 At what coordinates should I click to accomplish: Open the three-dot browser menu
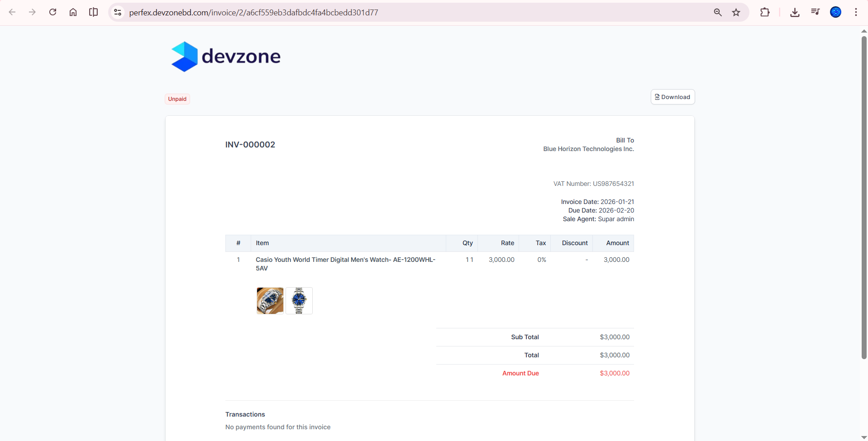[856, 12]
